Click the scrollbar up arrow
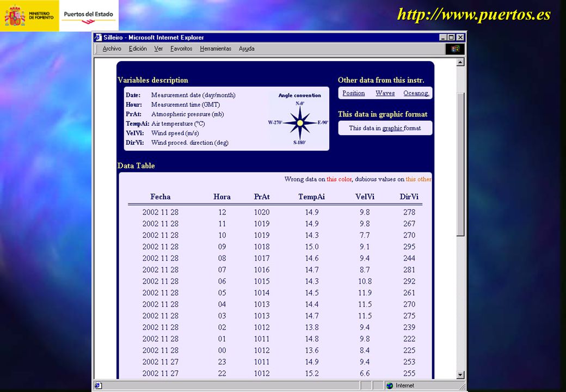This screenshot has height=392, width=566. coord(460,62)
